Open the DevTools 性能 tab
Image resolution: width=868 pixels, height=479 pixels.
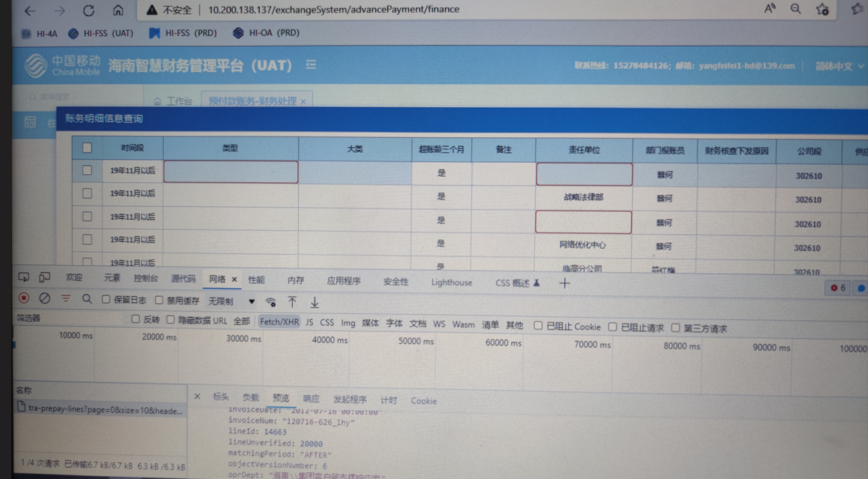tap(256, 281)
